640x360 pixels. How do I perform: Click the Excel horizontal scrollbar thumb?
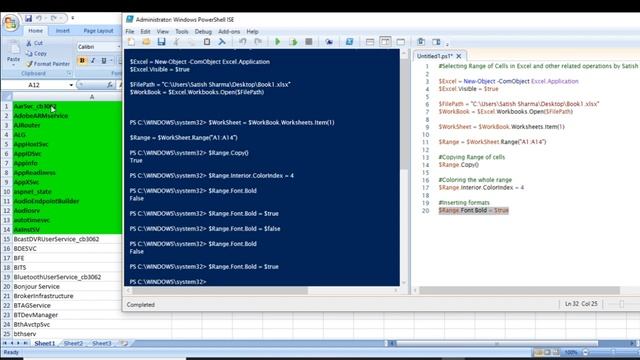(497, 343)
